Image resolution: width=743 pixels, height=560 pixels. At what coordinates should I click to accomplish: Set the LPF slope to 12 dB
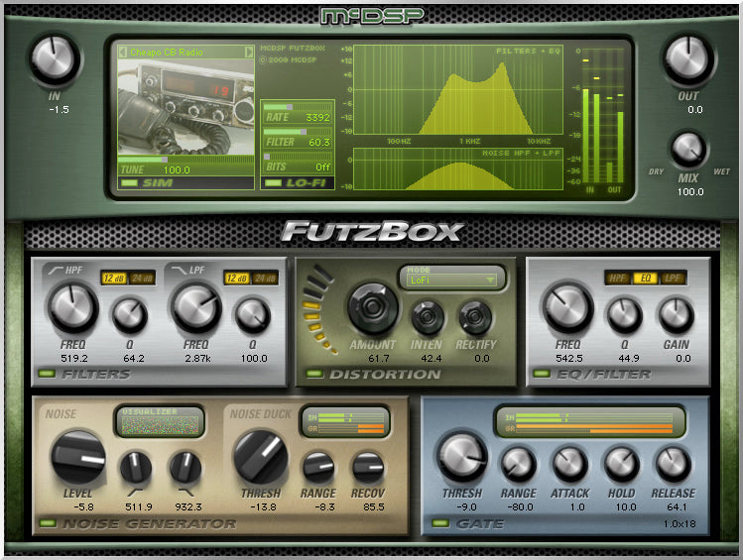(x=236, y=279)
